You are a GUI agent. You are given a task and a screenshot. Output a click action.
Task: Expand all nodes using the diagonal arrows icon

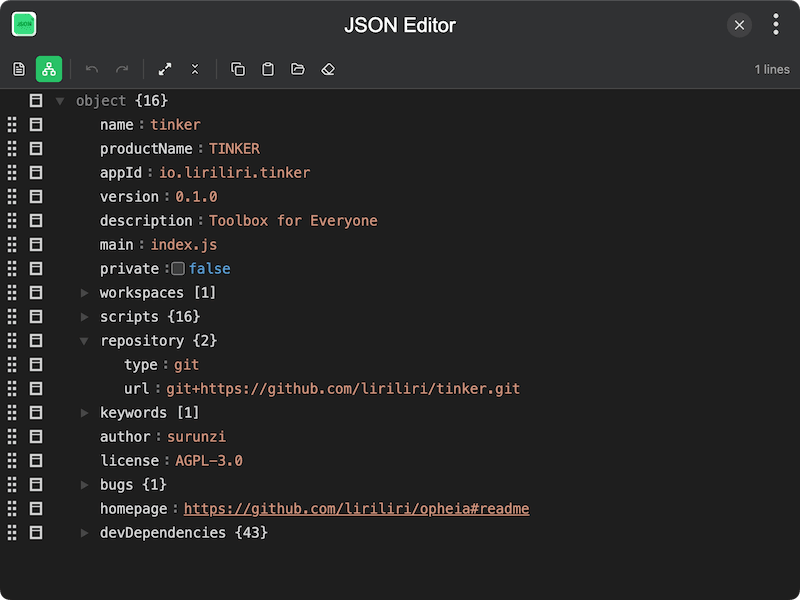pyautogui.click(x=165, y=69)
